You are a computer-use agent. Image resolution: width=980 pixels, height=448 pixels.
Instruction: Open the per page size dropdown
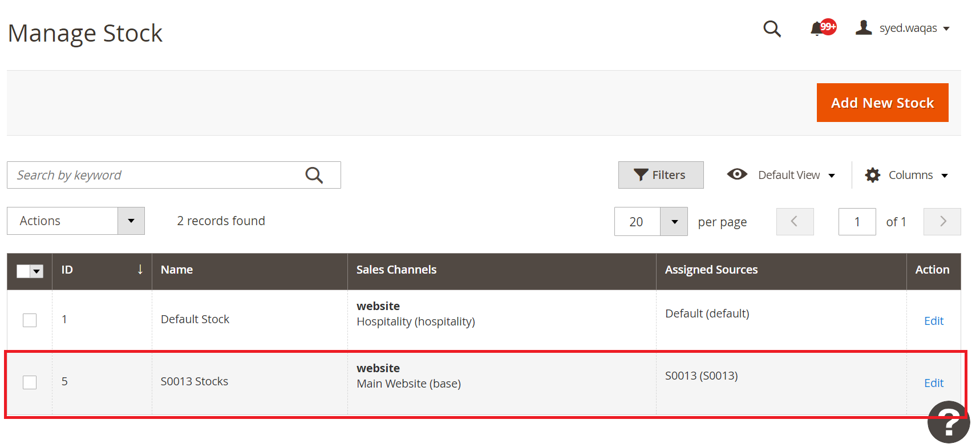pos(674,221)
